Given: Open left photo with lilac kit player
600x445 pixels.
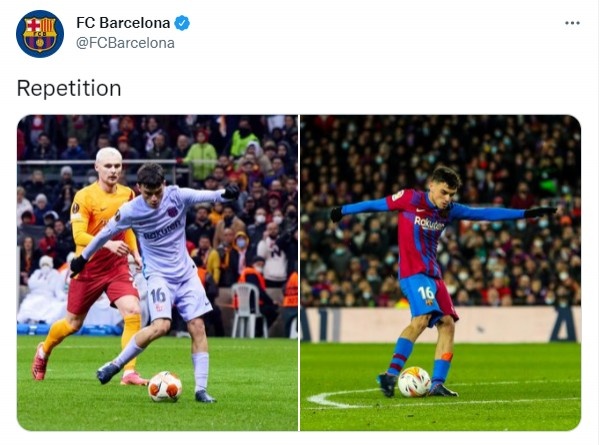Looking at the screenshot, I should [157, 273].
